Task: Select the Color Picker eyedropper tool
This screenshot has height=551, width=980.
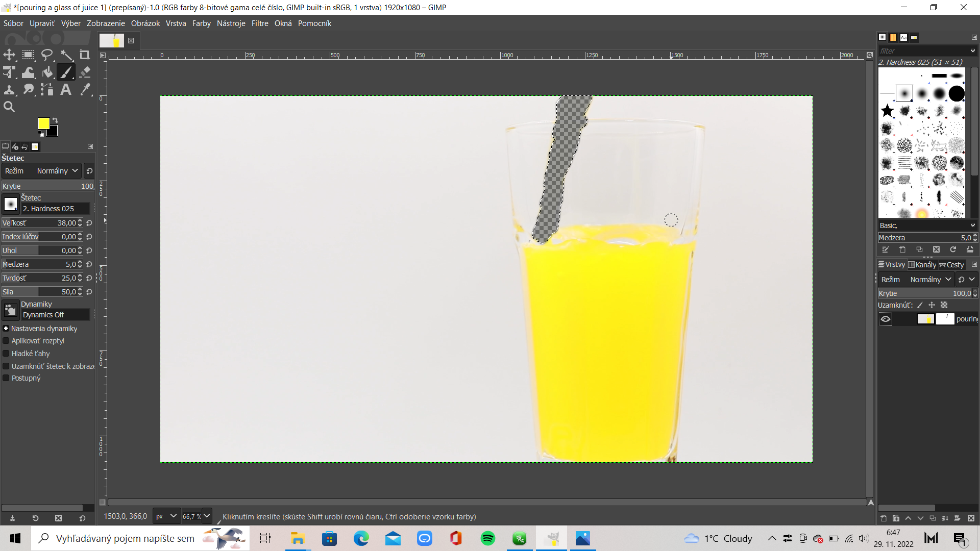Action: [x=85, y=90]
